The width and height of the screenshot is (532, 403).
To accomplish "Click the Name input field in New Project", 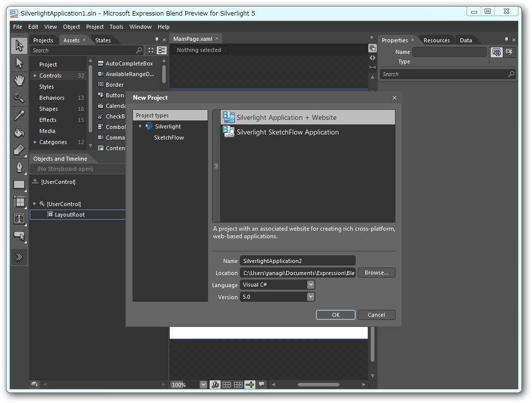I will click(298, 260).
